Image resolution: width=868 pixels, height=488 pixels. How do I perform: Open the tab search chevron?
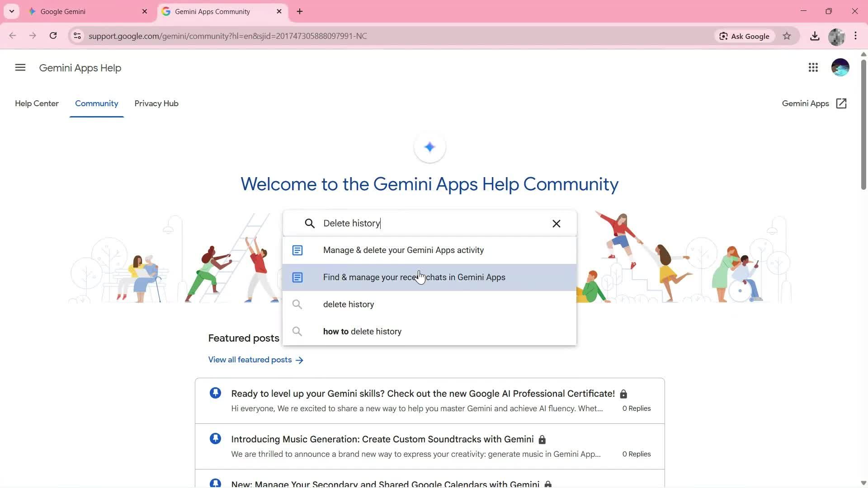(12, 11)
